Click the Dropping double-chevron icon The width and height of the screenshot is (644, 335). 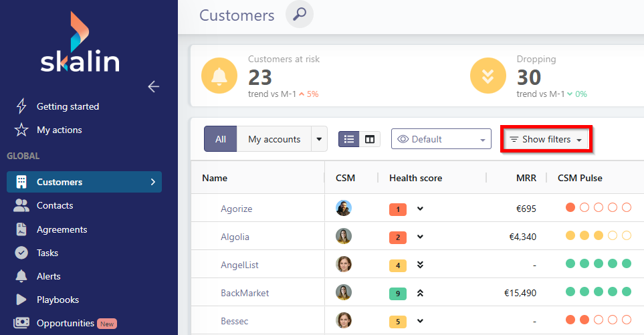[488, 76]
